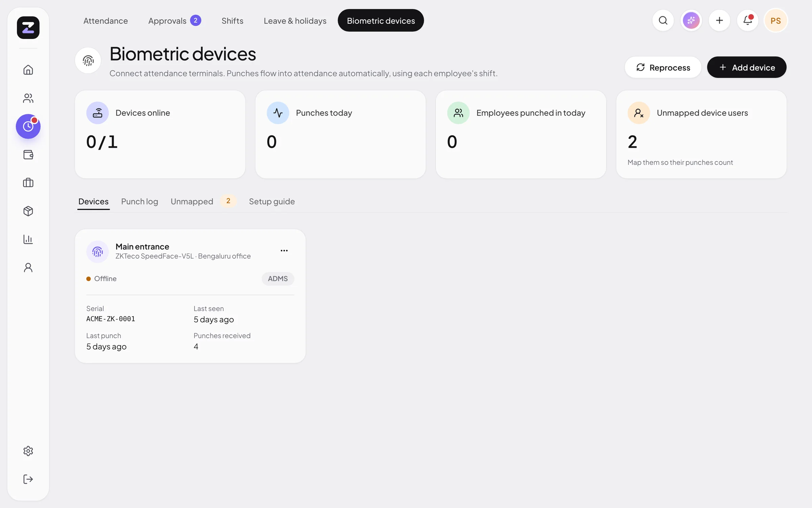The image size is (812, 508).
Task: Open the PS user avatar menu
Action: [776, 21]
